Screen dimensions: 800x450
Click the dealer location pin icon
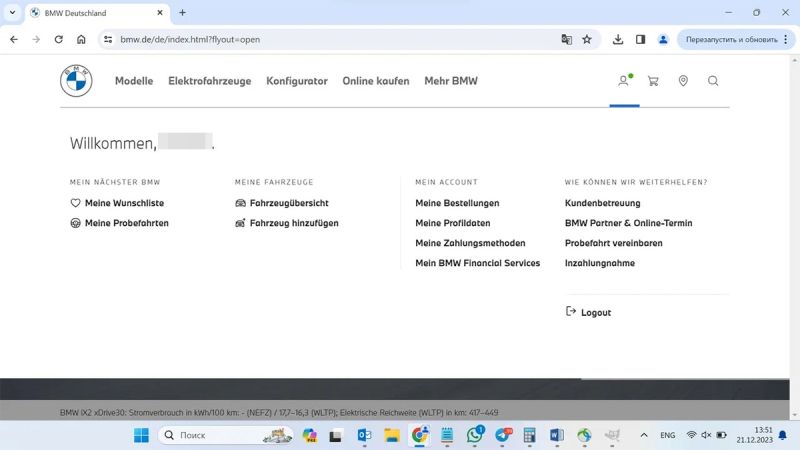click(x=683, y=81)
